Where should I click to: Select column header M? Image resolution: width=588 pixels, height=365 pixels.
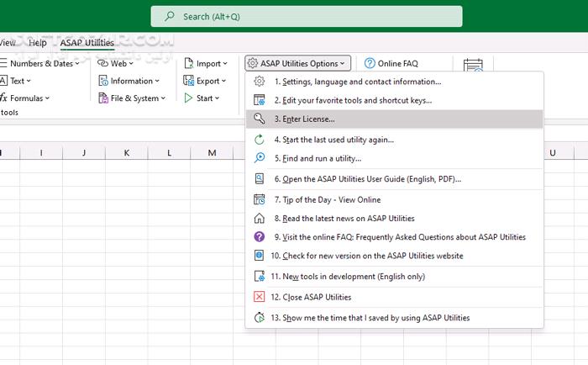pos(212,153)
